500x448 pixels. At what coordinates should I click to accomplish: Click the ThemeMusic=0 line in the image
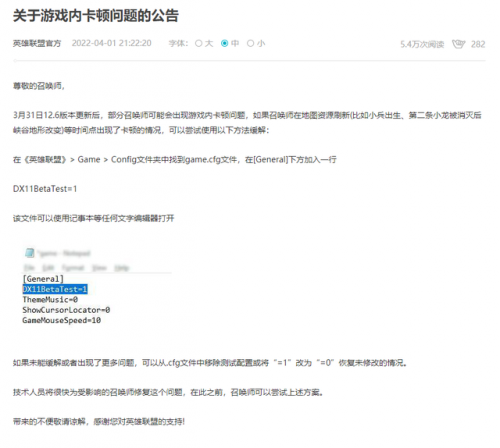50,299
